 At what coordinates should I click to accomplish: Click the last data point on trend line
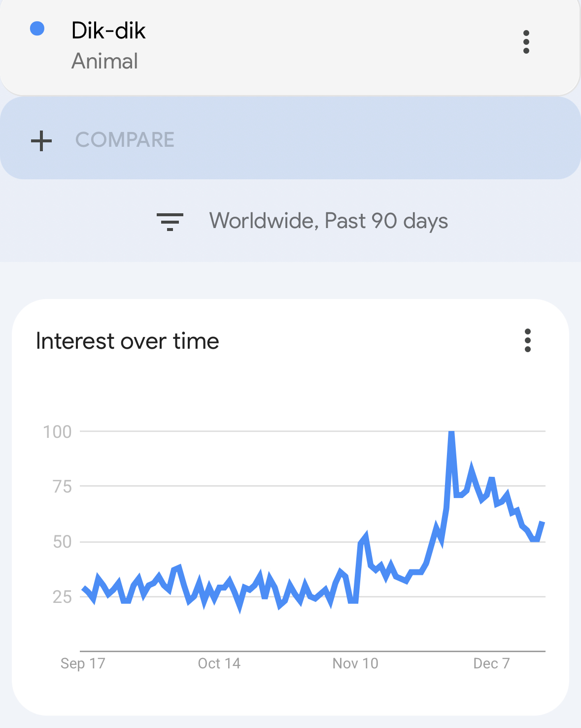pos(543,523)
